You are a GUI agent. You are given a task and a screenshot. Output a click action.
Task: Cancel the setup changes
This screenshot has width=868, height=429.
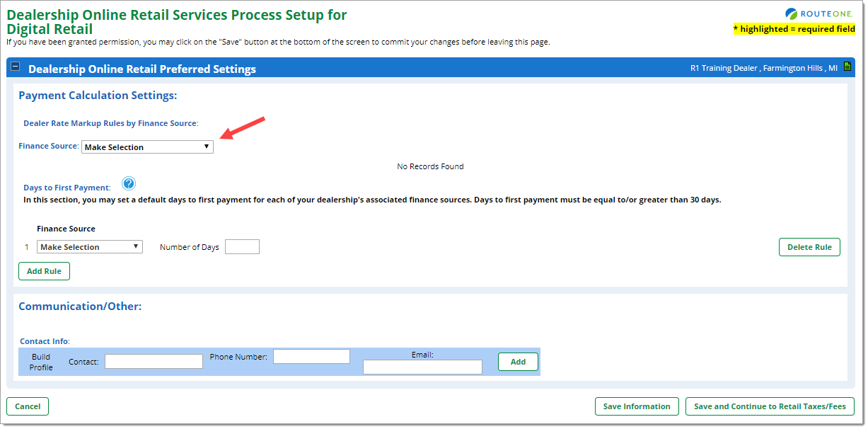[x=28, y=406]
